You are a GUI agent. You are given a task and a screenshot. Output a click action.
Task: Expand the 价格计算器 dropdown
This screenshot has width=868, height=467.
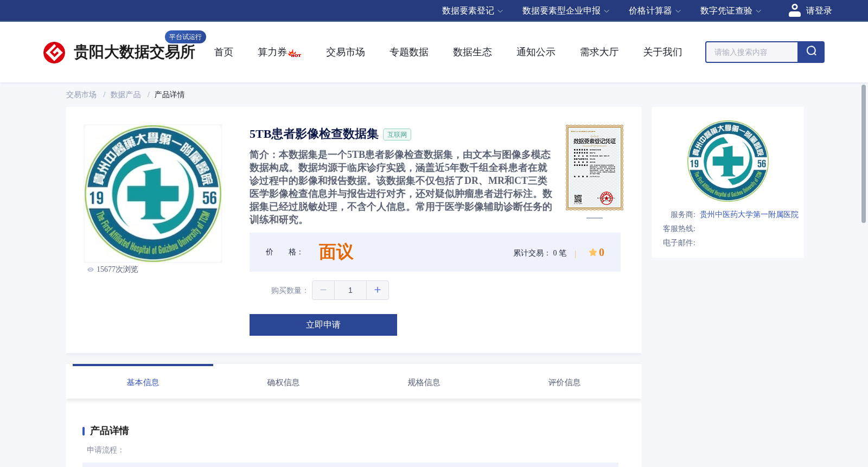[655, 11]
